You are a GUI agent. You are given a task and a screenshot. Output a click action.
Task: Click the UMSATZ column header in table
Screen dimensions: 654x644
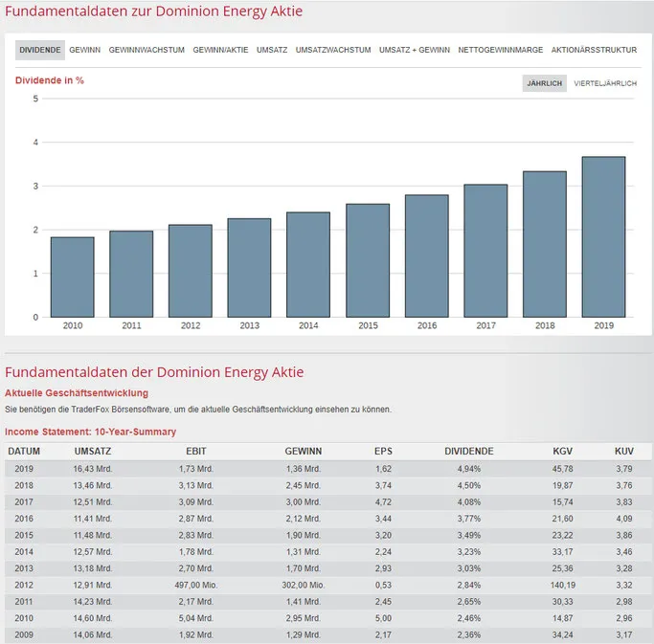93,451
